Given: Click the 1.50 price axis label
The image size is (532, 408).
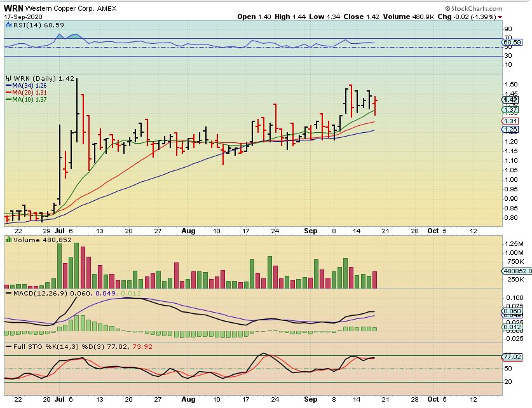Looking at the screenshot, I should click(511, 84).
